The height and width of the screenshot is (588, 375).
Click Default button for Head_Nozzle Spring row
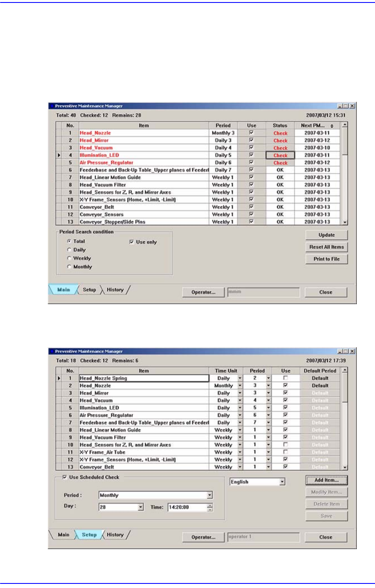tap(320, 378)
